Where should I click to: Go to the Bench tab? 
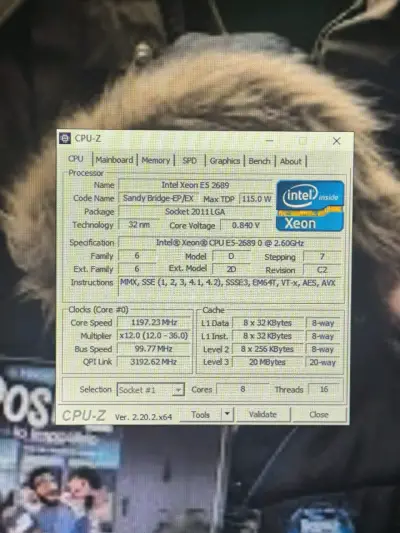[259, 161]
